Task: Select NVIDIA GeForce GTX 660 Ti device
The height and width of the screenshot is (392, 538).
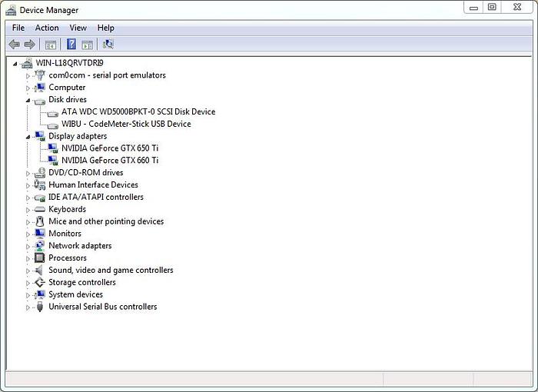Action: point(110,161)
